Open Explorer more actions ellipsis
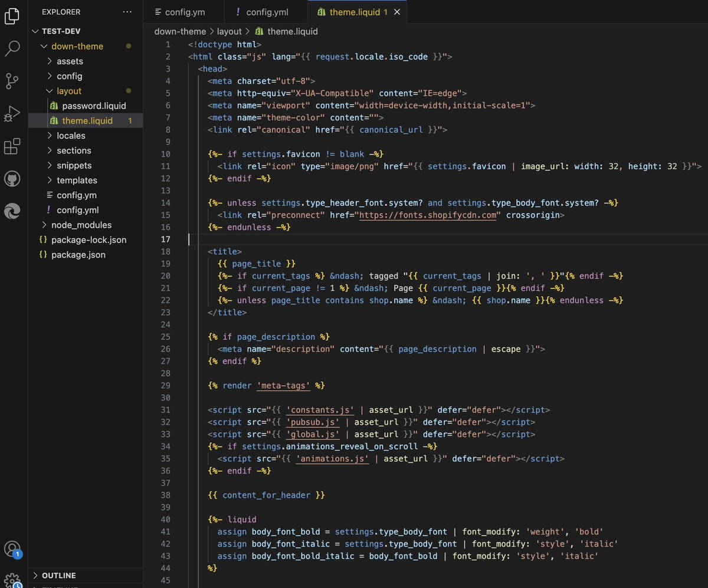 click(x=127, y=12)
